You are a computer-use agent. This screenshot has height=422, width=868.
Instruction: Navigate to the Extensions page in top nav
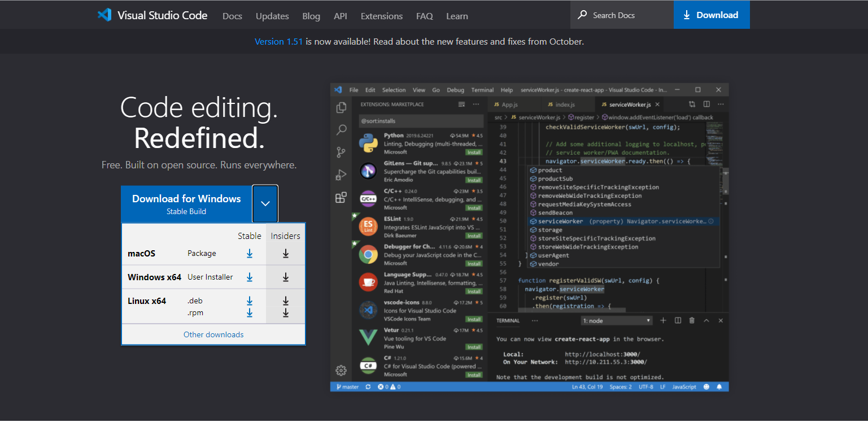[x=382, y=16]
